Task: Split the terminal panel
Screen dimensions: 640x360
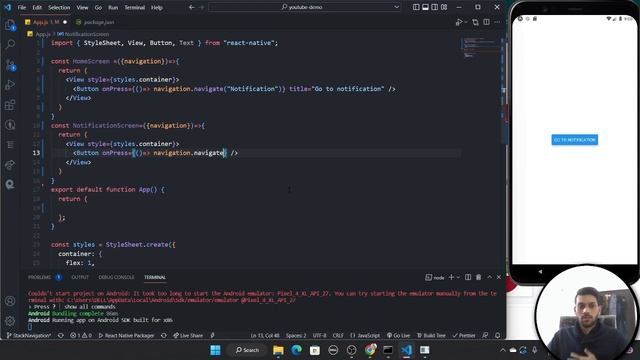Action: tap(468, 277)
